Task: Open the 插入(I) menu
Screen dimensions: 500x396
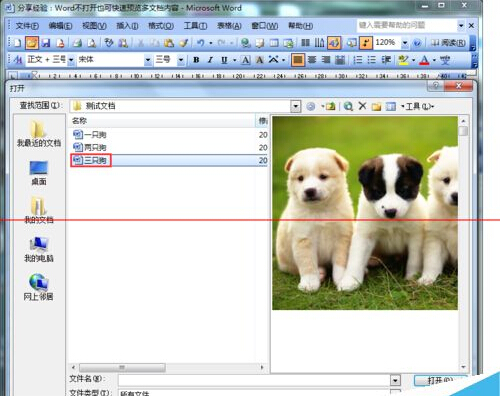Action: click(127, 26)
